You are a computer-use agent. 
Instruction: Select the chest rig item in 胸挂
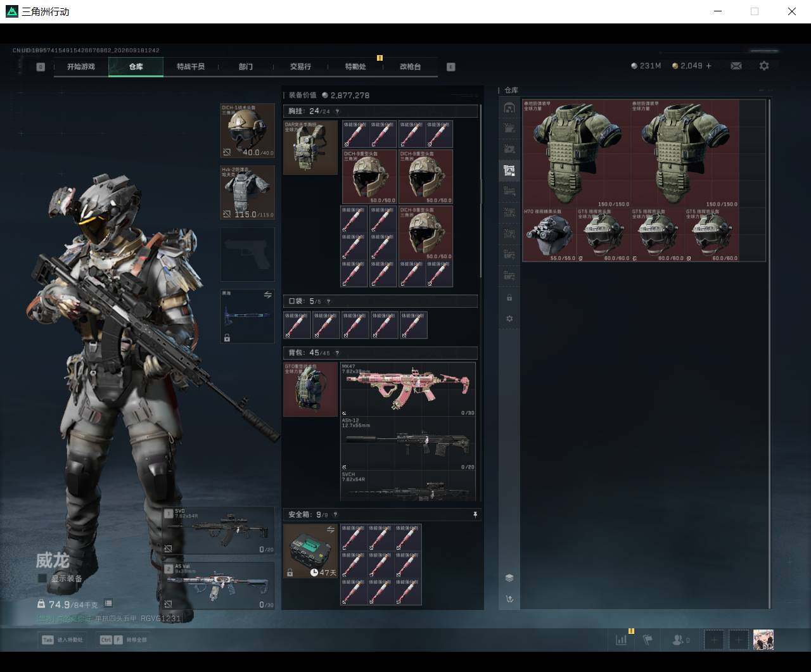310,148
